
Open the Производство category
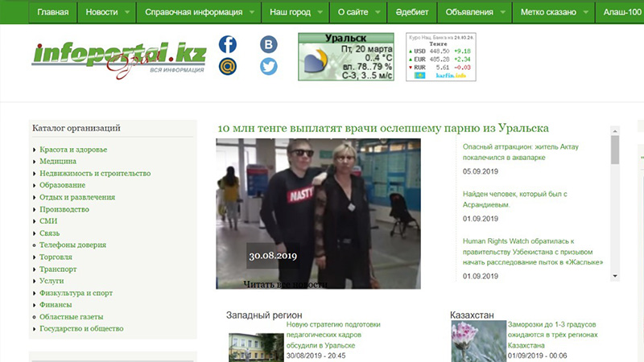point(64,209)
